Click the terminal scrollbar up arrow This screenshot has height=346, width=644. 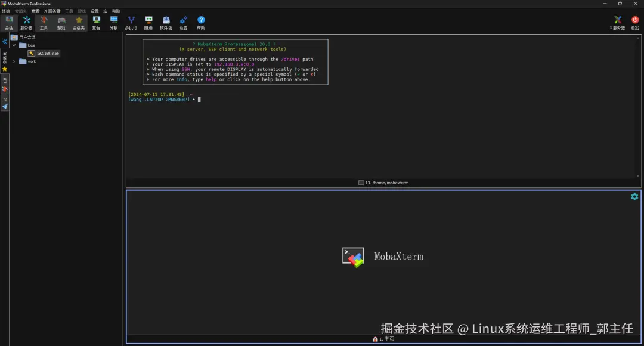pos(638,38)
